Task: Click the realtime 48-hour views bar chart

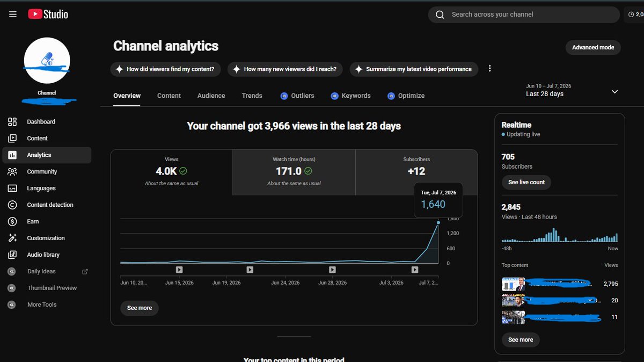Action: pos(559,235)
